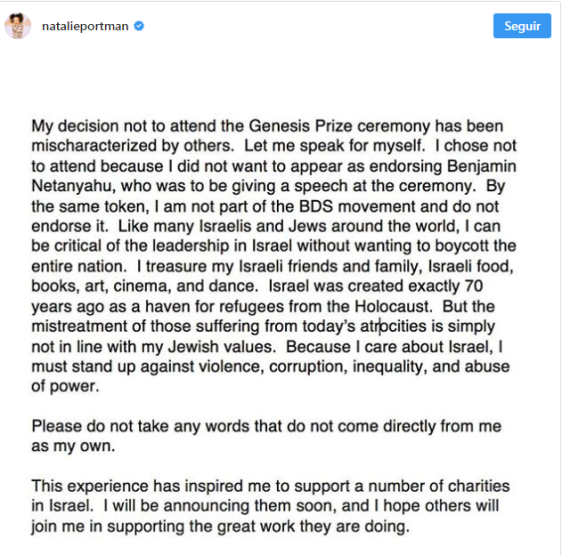Click the number '70' in the statement
Image resolution: width=562 pixels, height=555 pixels.
[473, 286]
